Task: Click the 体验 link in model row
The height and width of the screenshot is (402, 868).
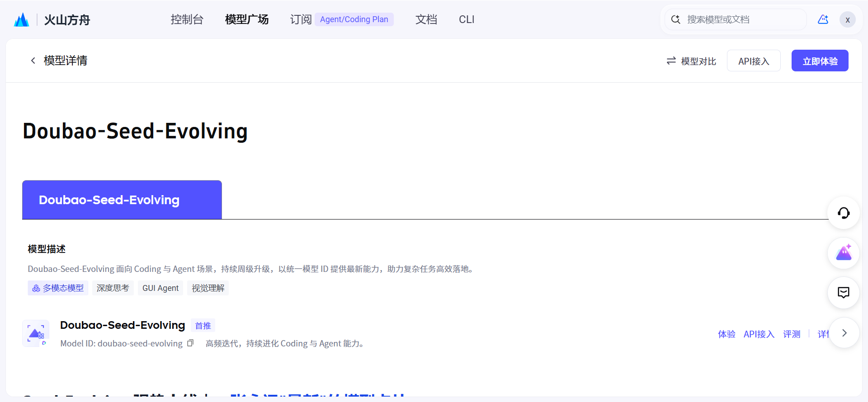Action: pos(726,334)
